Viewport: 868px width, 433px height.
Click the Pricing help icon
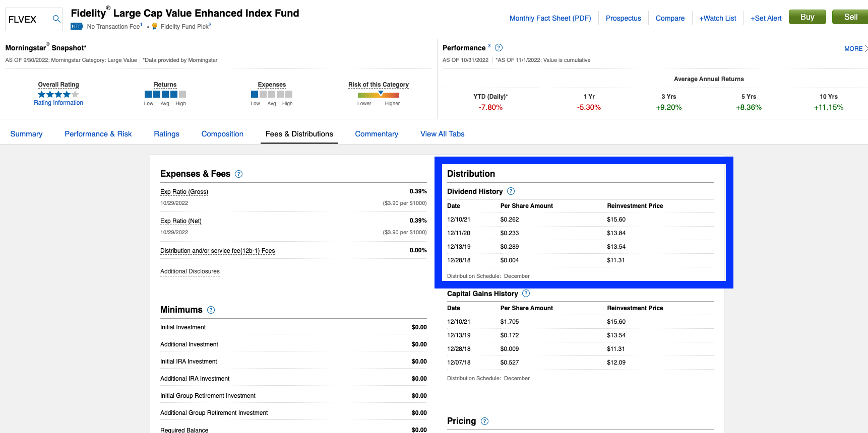(x=484, y=421)
